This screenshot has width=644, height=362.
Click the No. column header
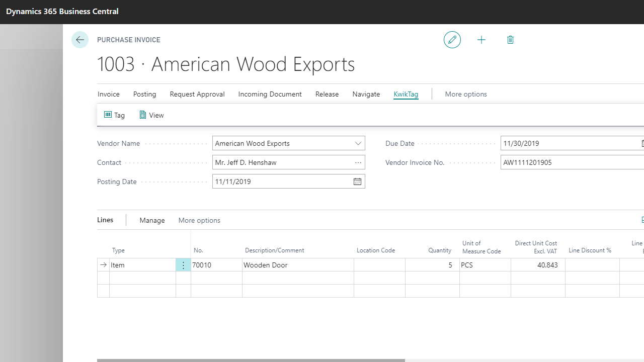click(x=198, y=250)
